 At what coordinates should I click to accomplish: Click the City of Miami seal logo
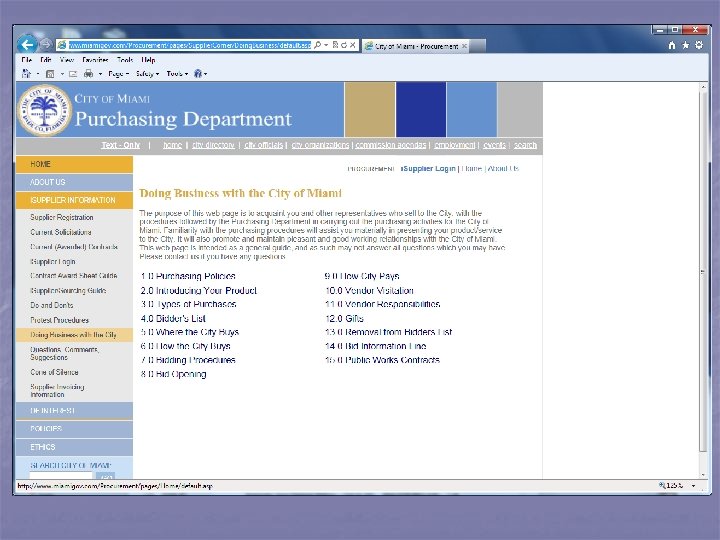click(44, 110)
